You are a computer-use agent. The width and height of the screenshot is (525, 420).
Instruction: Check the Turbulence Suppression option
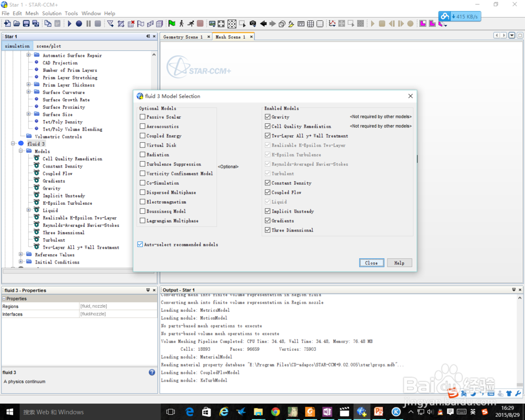[143, 164]
